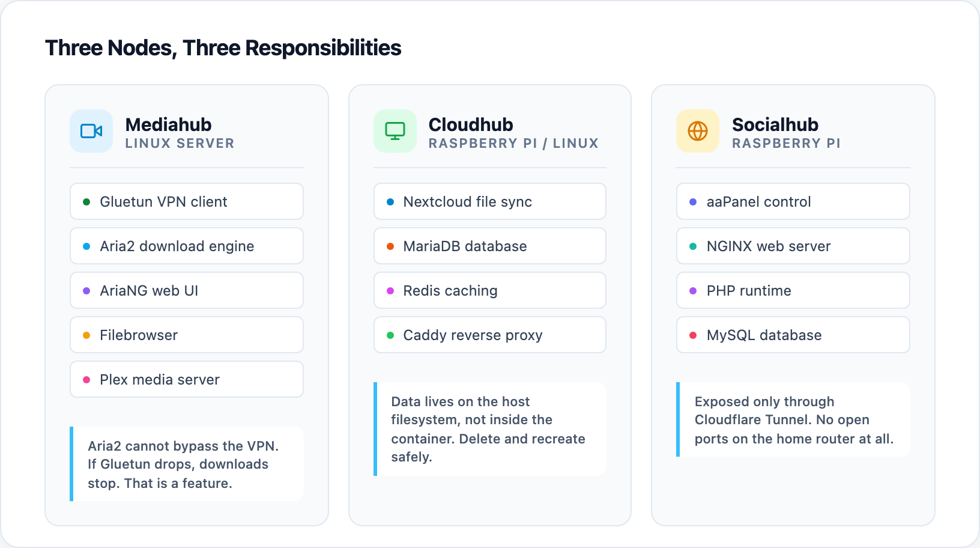Click the Mediahub video camera icon
Viewport: 980px width, 548px height.
click(91, 131)
